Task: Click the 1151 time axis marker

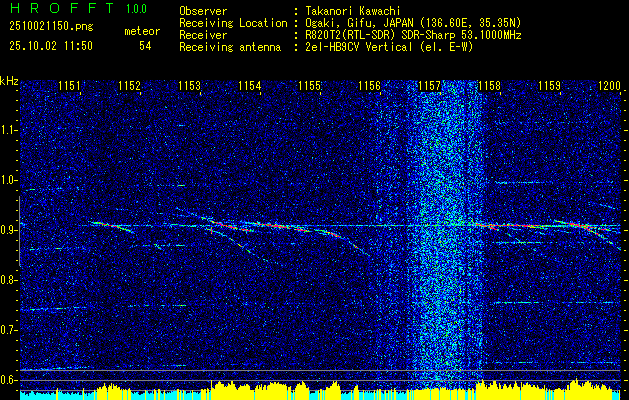Action: [x=69, y=86]
